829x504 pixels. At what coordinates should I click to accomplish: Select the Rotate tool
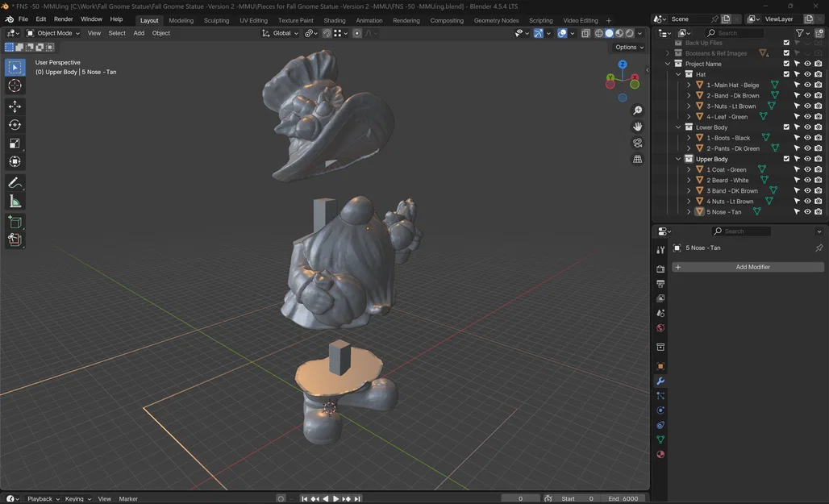click(x=15, y=125)
